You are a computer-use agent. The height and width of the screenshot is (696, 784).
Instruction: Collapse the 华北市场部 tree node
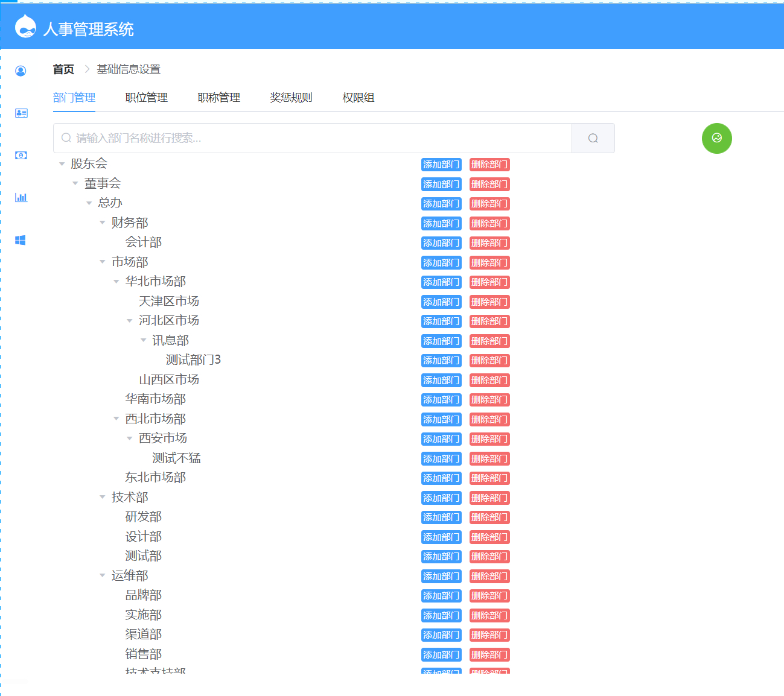[x=116, y=282]
